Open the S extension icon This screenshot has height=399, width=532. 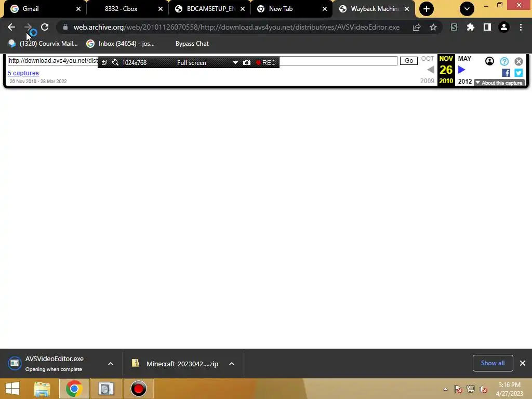tap(454, 27)
